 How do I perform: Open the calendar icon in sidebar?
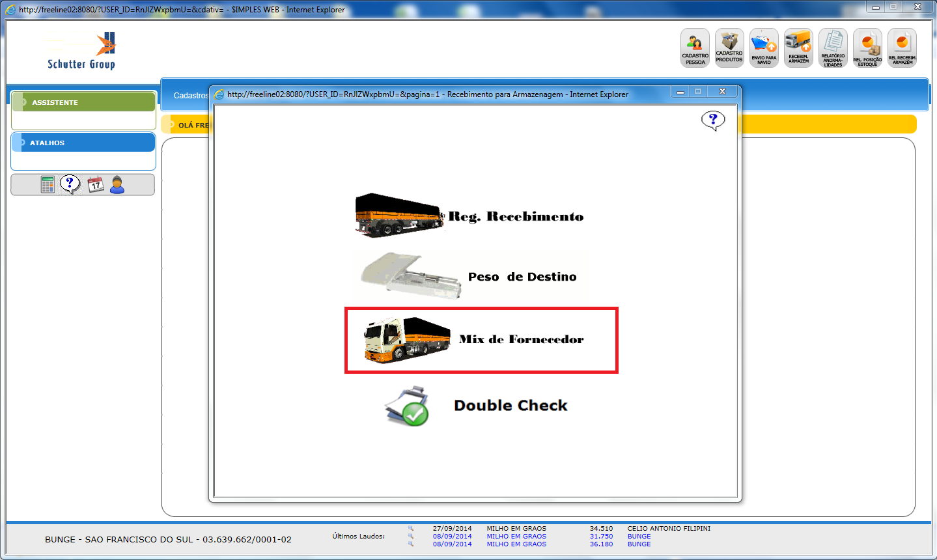click(96, 185)
